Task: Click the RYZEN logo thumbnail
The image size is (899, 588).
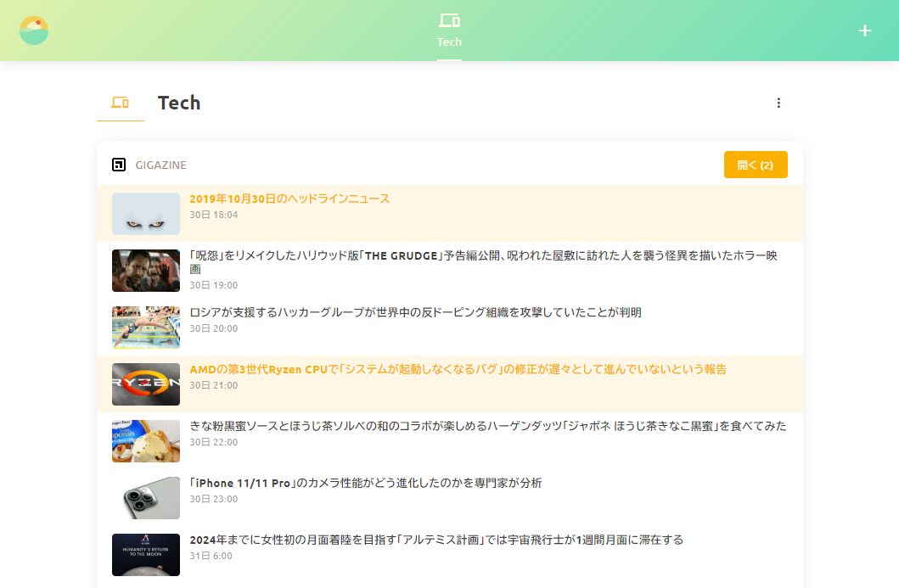Action: click(146, 384)
